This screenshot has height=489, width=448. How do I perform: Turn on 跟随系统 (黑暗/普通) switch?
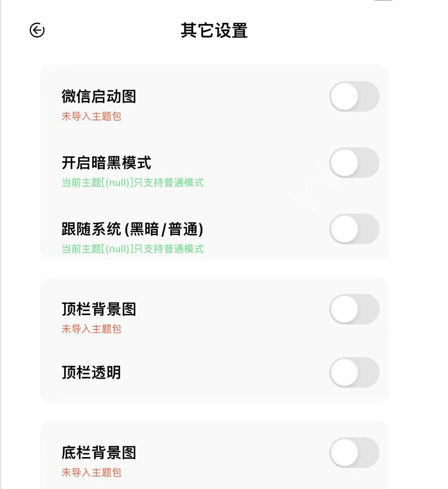click(x=354, y=229)
